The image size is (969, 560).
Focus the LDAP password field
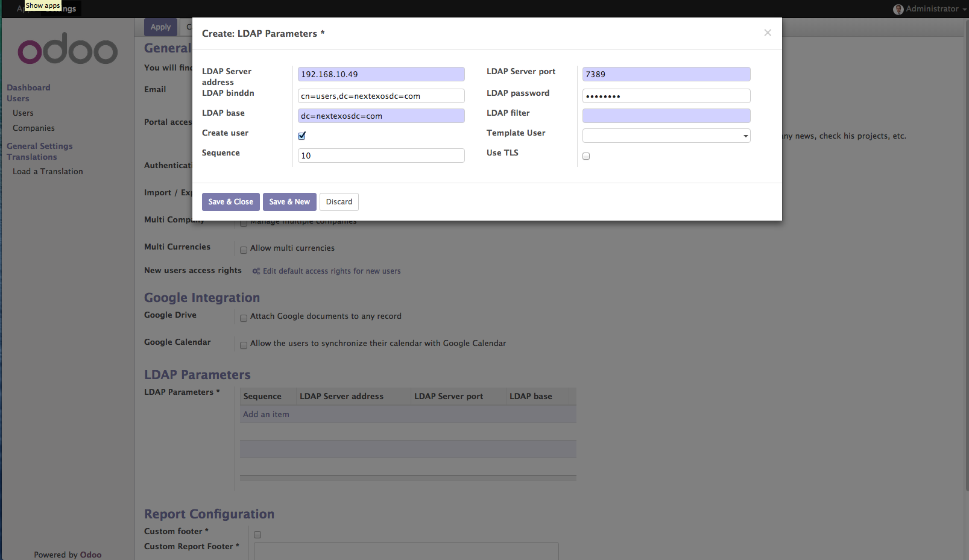tap(666, 96)
